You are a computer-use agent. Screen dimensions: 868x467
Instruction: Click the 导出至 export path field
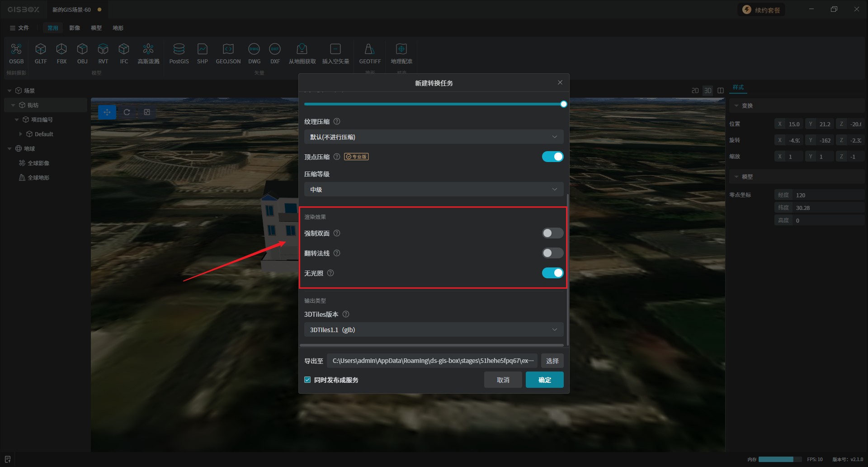pos(432,361)
